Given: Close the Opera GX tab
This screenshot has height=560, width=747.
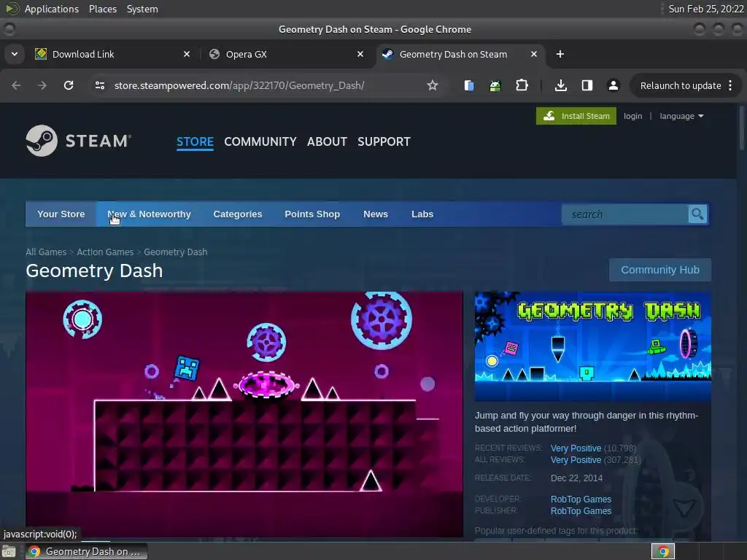Looking at the screenshot, I should (360, 54).
